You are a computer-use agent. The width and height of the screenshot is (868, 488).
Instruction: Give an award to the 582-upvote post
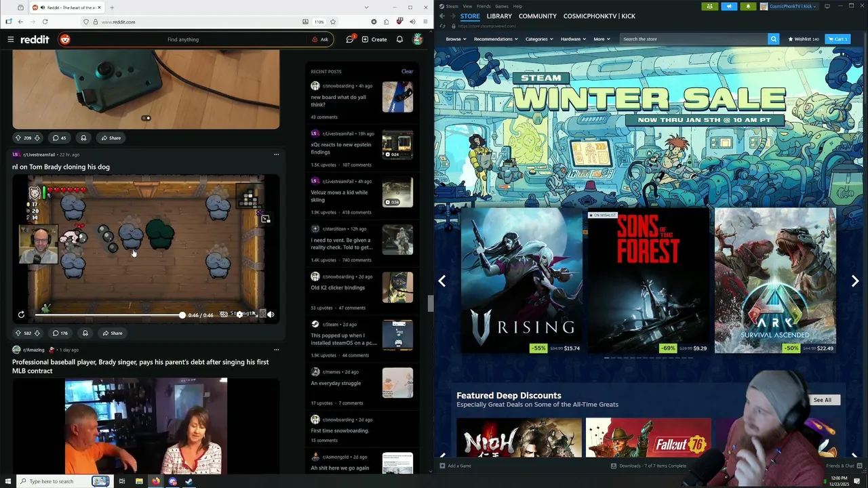(x=85, y=333)
